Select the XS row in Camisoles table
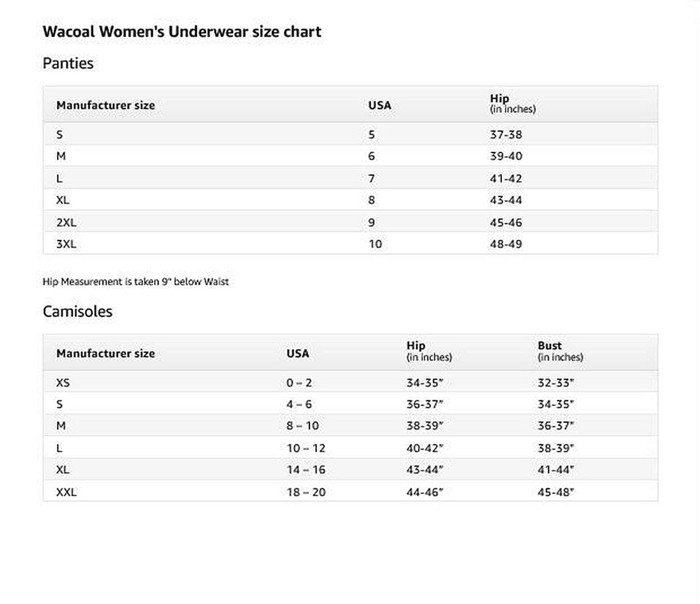 [350, 382]
